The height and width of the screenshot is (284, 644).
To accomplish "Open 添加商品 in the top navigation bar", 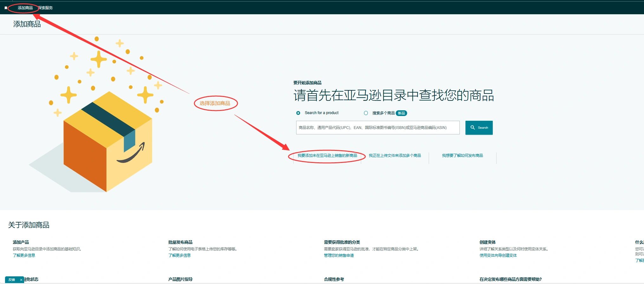I will point(25,8).
